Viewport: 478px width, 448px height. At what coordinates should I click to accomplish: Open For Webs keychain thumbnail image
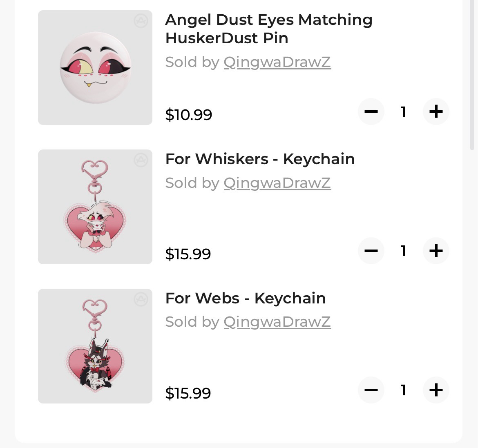(95, 346)
